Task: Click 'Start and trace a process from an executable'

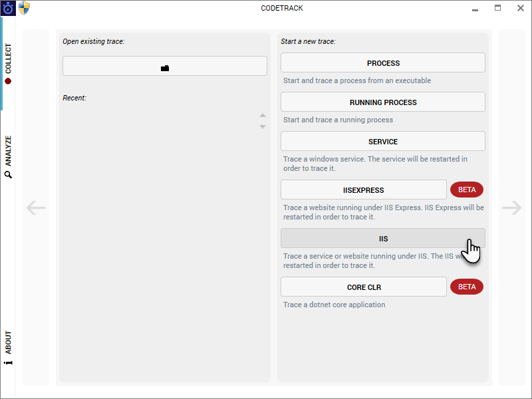Action: (x=357, y=80)
